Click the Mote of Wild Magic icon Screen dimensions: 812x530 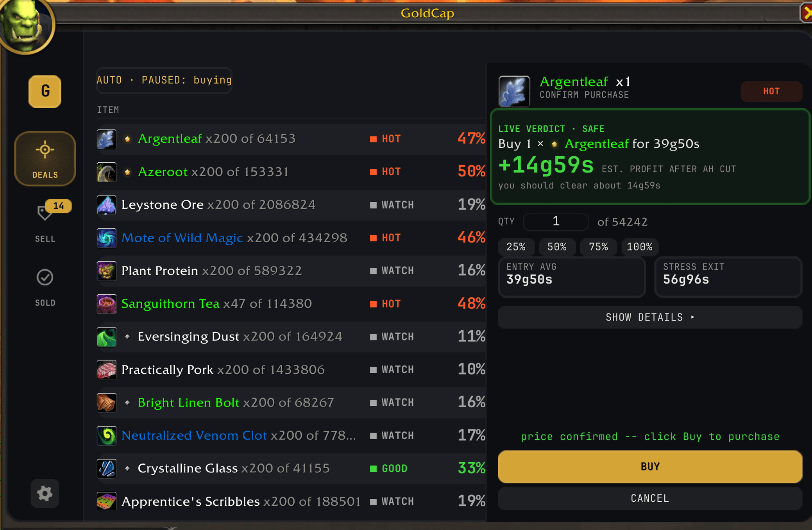[x=106, y=238]
